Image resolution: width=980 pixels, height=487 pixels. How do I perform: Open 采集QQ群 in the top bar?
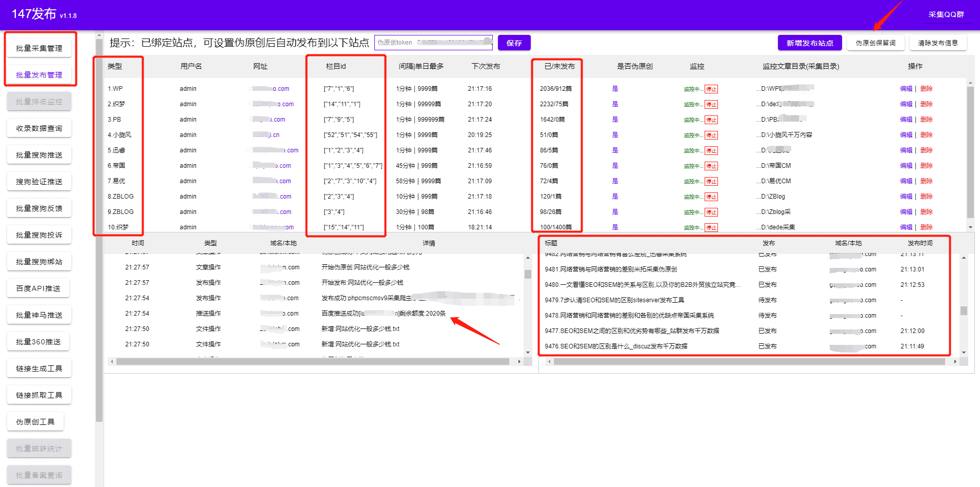(945, 15)
